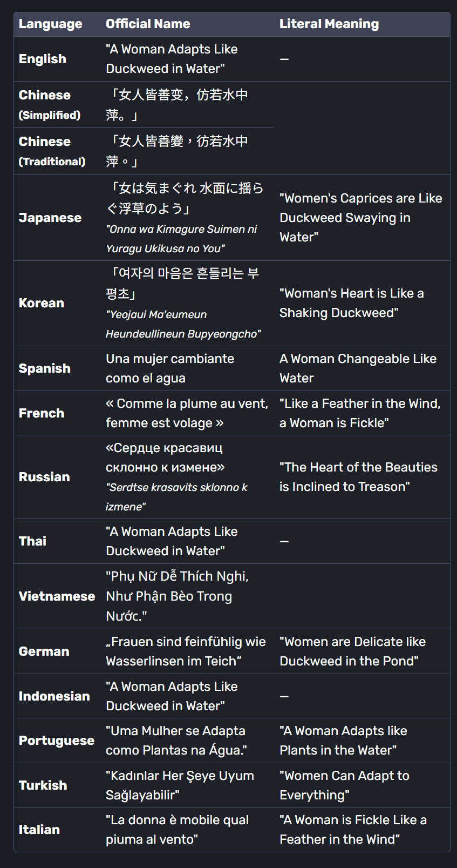
Task: Select the Indonesian language cell
Action: (54, 696)
